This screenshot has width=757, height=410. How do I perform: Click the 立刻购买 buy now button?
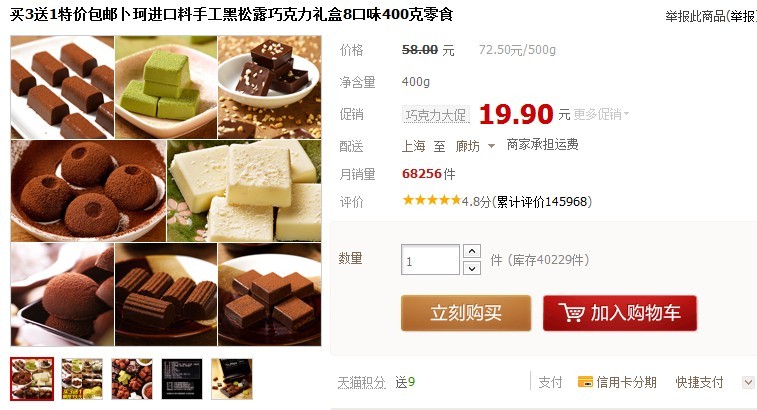[466, 313]
